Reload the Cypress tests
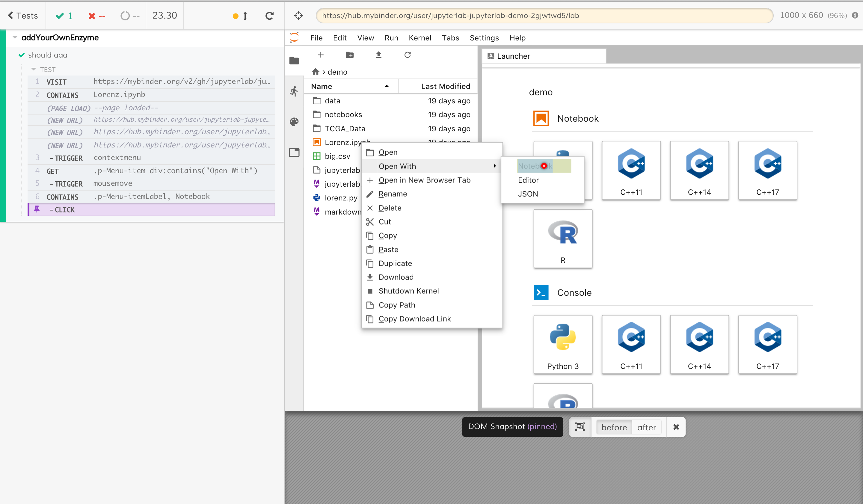 (x=269, y=16)
